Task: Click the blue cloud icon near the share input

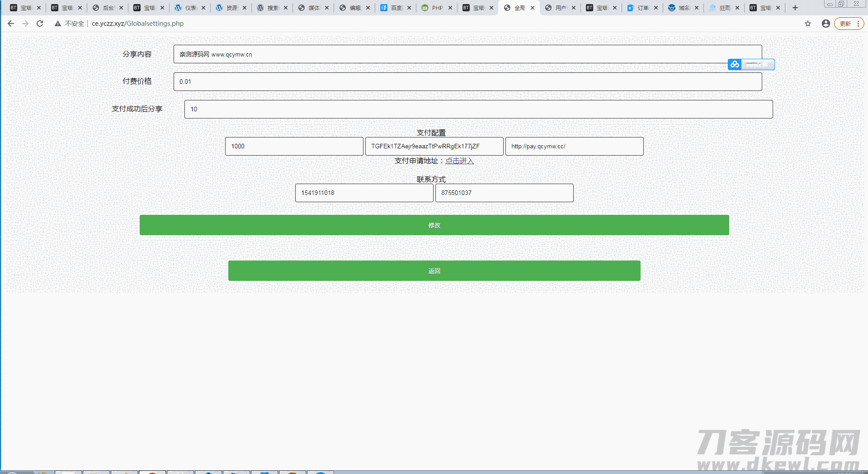Action: pyautogui.click(x=734, y=64)
